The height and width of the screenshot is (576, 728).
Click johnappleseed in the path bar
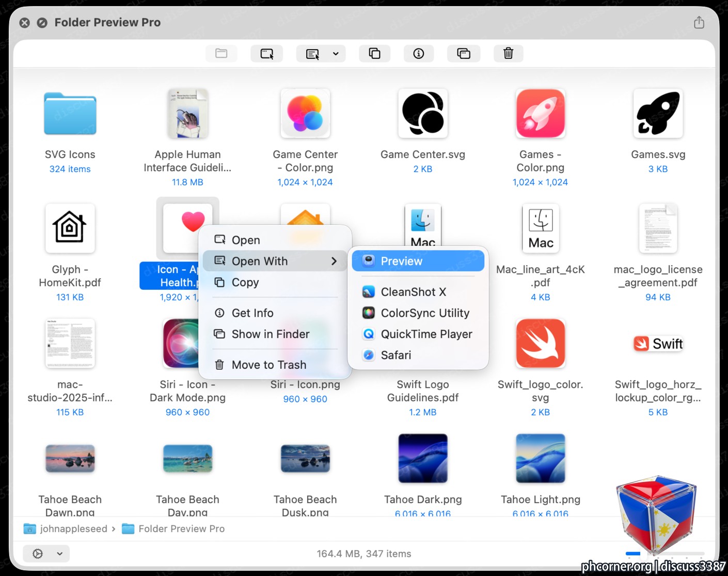point(66,529)
